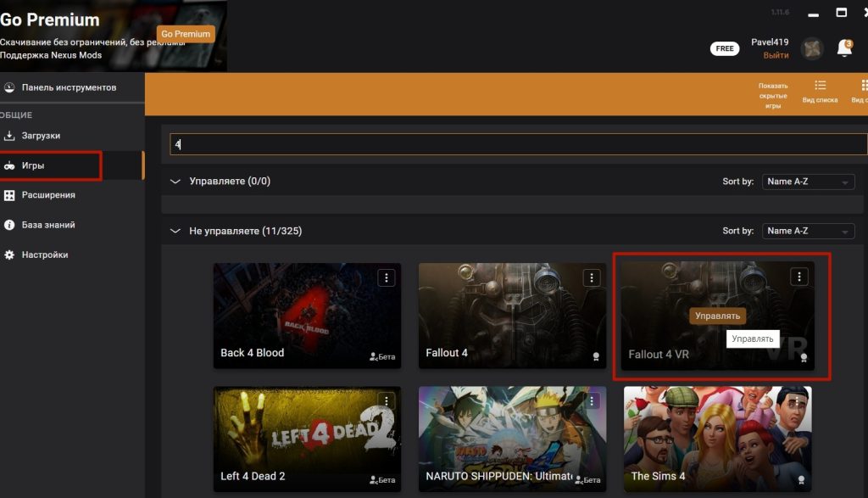Open three-dot menu on Fallout 4 tile
868x498 pixels.
coord(592,277)
